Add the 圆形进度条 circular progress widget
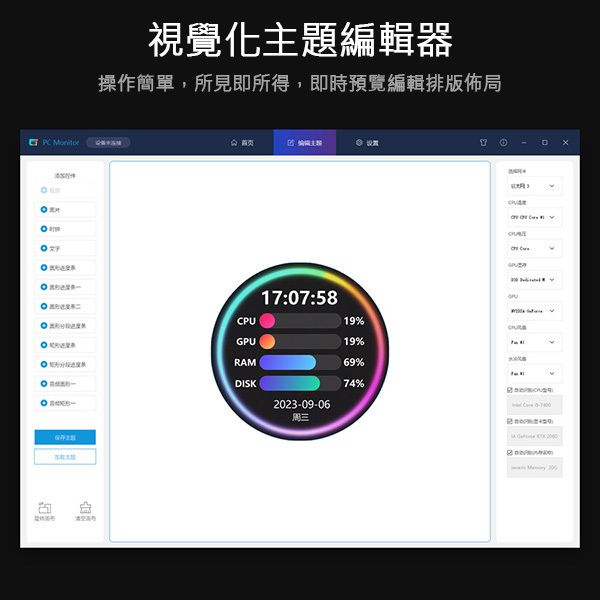The width and height of the screenshot is (600, 600). (65, 267)
